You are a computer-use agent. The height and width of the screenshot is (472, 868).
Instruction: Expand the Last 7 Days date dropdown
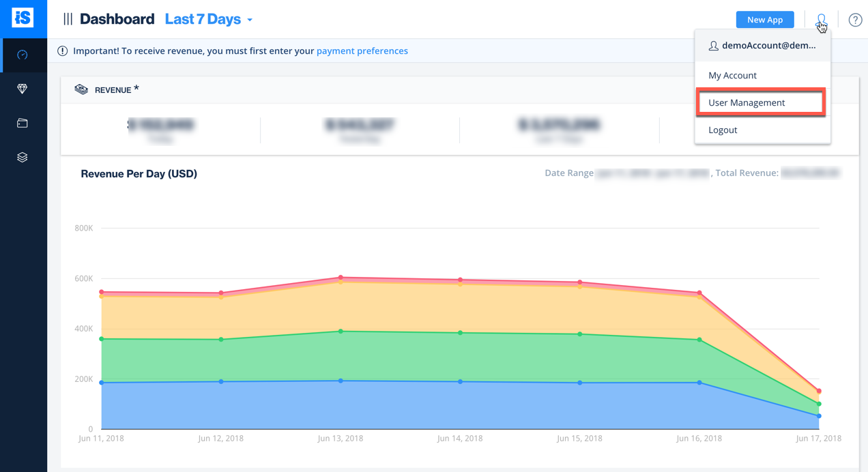point(203,20)
